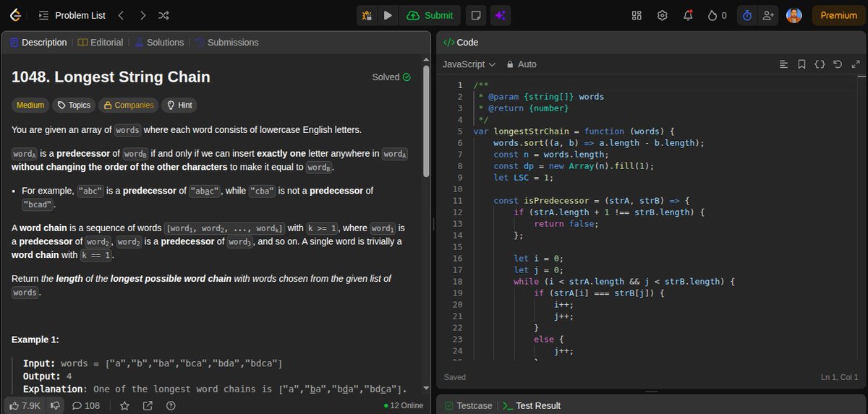Click the Solved status indicator
868x414 pixels.
(x=391, y=77)
